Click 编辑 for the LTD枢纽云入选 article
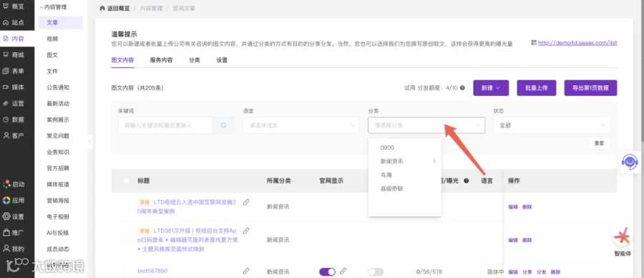This screenshot has width=644, height=278. [x=513, y=207]
